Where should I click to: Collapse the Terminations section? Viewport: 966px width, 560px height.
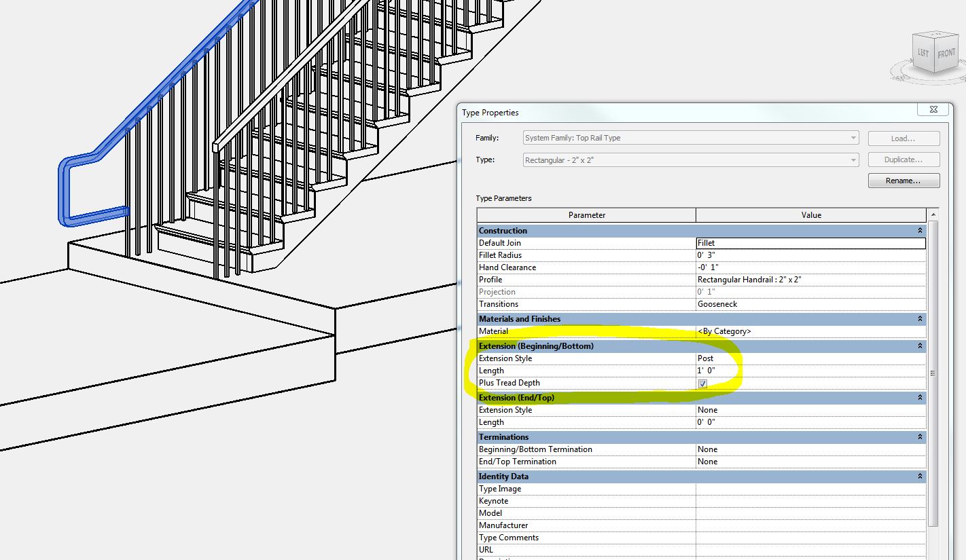pos(918,436)
